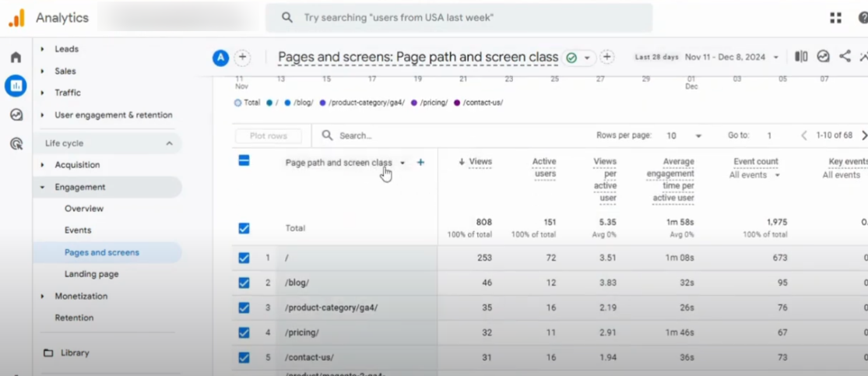Open the Explore icon in left rail
The height and width of the screenshot is (376, 868).
(x=16, y=114)
